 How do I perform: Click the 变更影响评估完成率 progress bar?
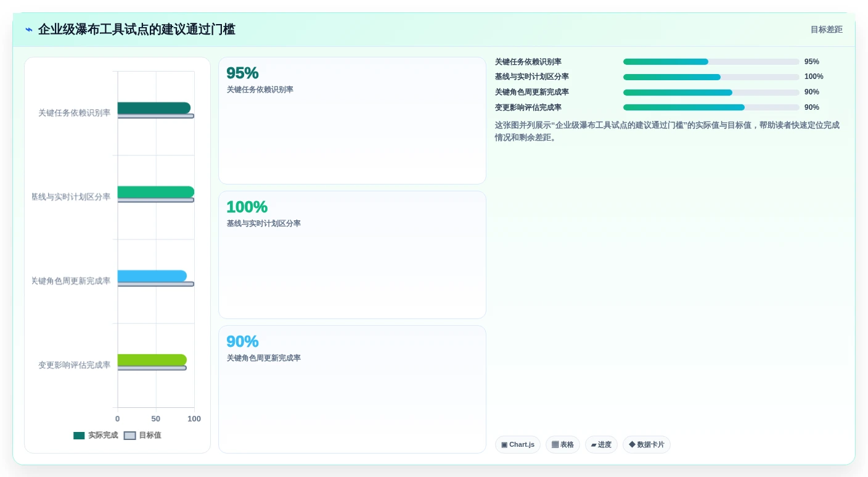pyautogui.click(x=711, y=107)
